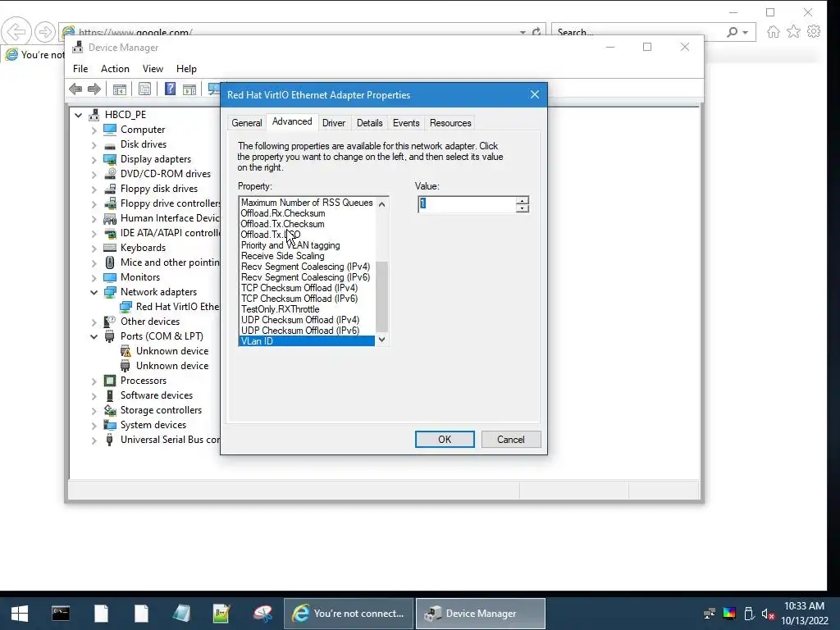Open the green notepad with pencil taskbar icon

pyautogui.click(x=221, y=614)
